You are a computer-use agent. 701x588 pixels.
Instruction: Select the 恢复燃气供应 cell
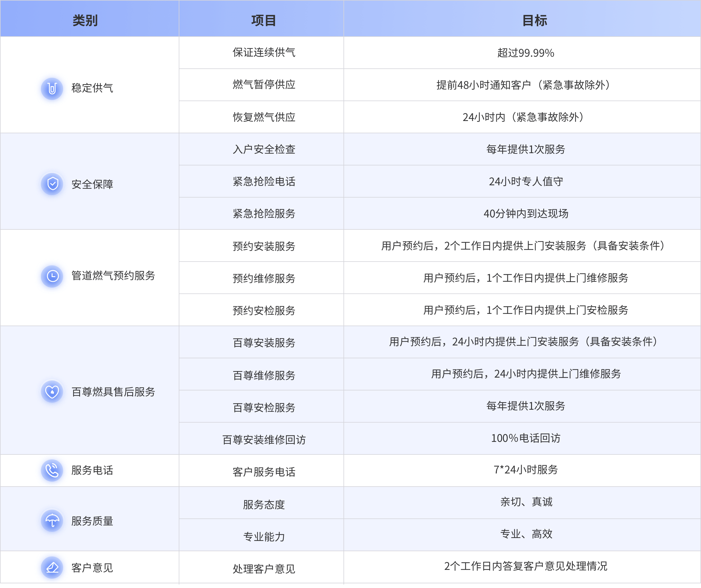click(261, 117)
